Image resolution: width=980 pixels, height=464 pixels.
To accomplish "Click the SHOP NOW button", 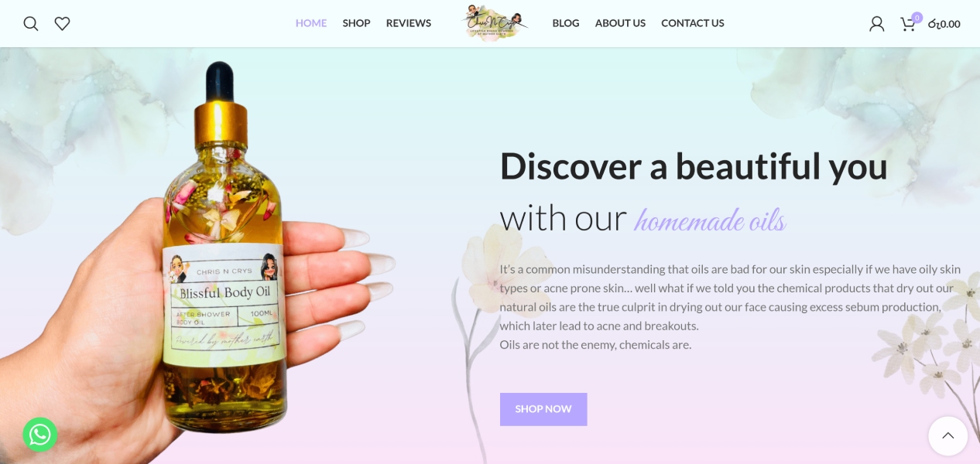I will [543, 409].
